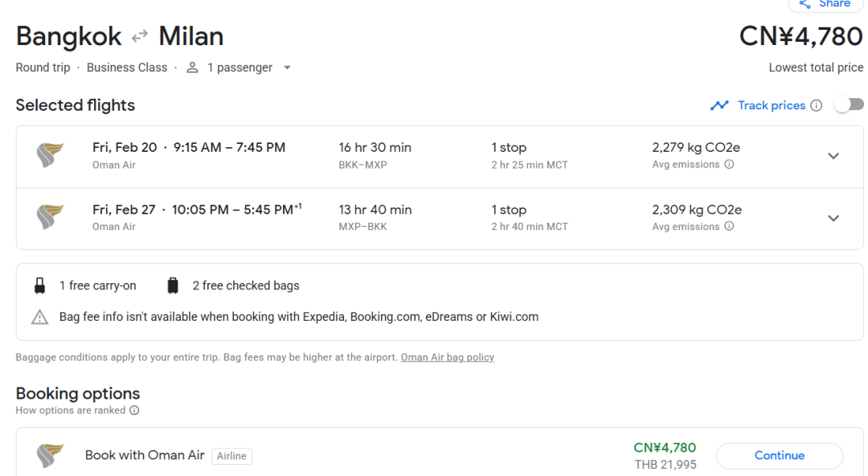Open the Oman Air bag policy link
Screen dimensions: 868x476
(x=448, y=358)
